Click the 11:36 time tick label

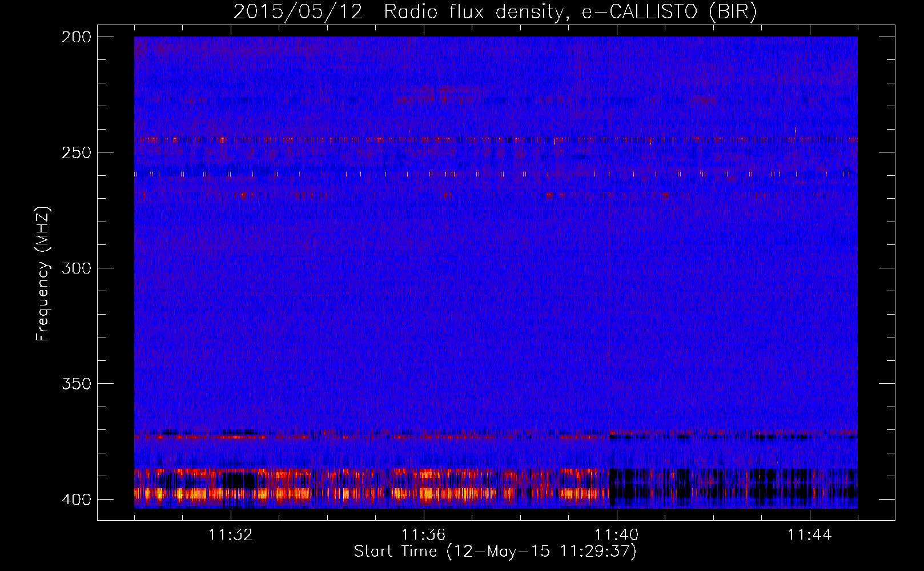424,535
